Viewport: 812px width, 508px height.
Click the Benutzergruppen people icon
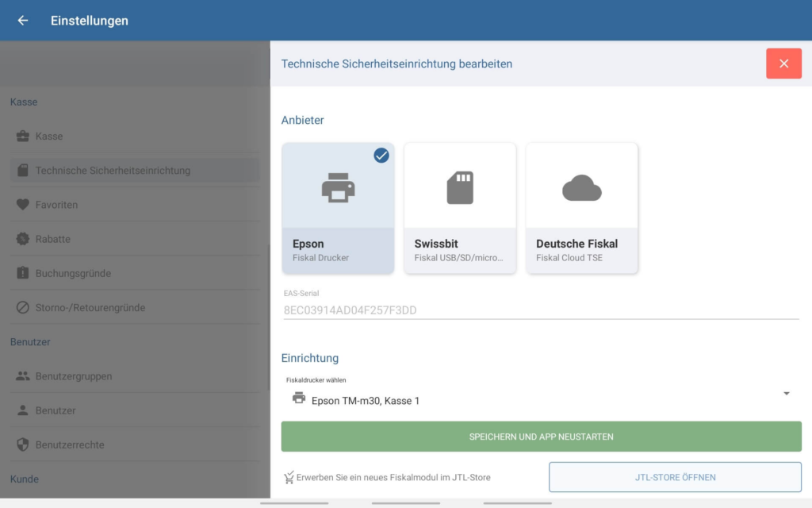(23, 376)
